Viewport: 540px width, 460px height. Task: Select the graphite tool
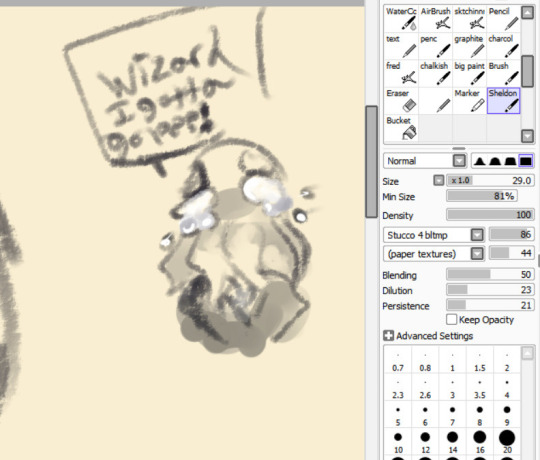(x=469, y=46)
